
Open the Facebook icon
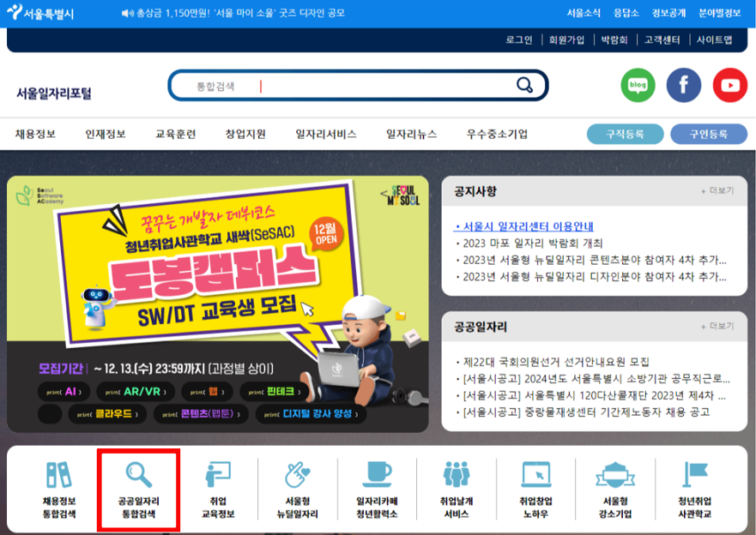pyautogui.click(x=684, y=85)
